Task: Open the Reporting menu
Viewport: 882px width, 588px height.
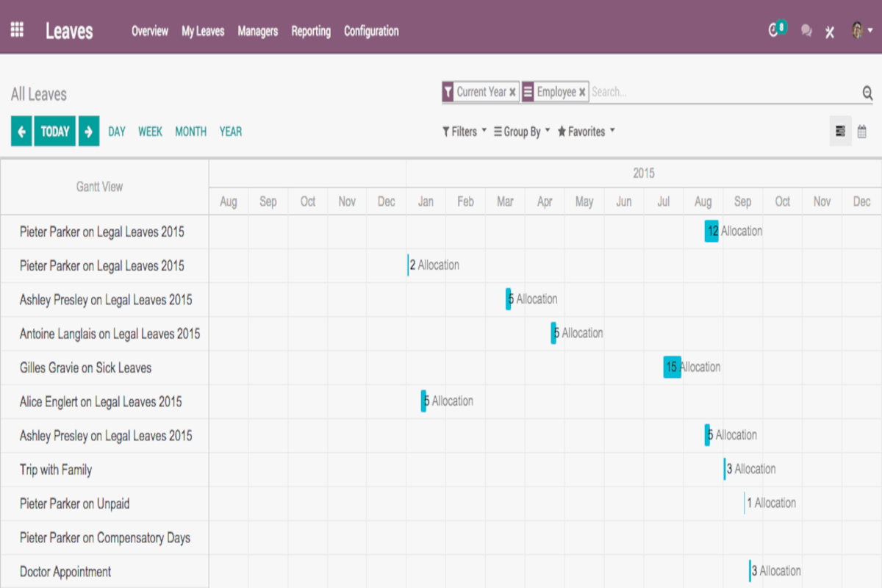Action: coord(311,31)
